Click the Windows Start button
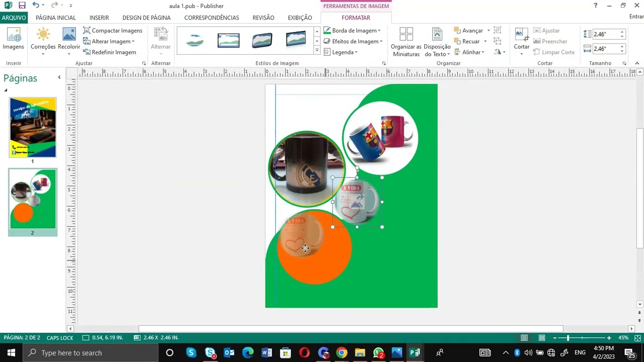 (x=11, y=352)
